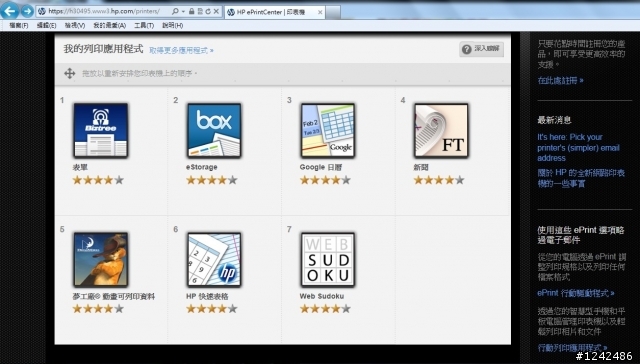The width and height of the screenshot is (640, 364).
Task: Click the star rating under Google 日曆
Action: (325, 180)
